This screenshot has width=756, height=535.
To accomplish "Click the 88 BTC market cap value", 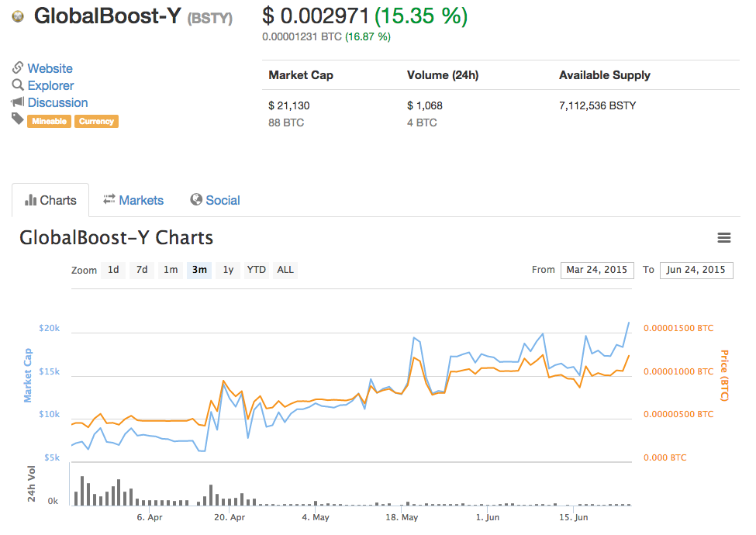I will coord(286,123).
